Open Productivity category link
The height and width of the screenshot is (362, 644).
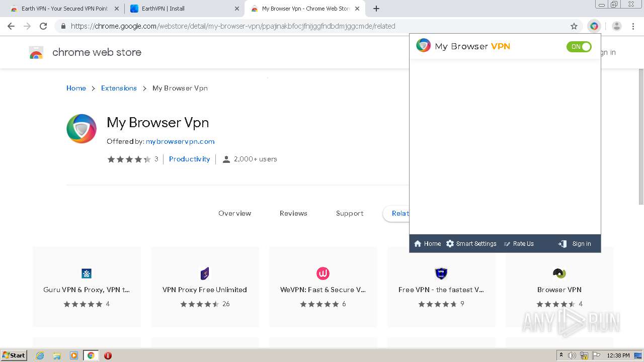click(x=189, y=159)
